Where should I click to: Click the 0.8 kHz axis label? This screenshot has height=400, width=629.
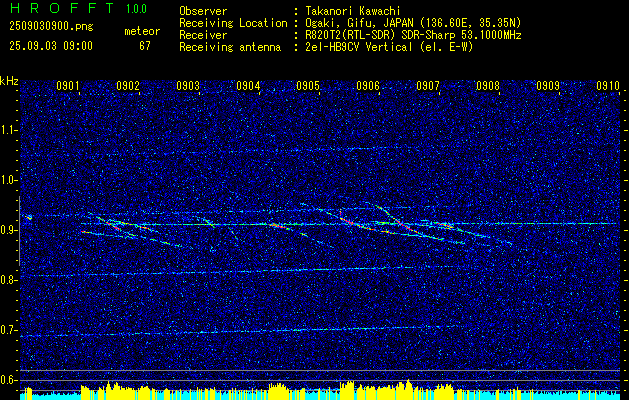[8, 280]
